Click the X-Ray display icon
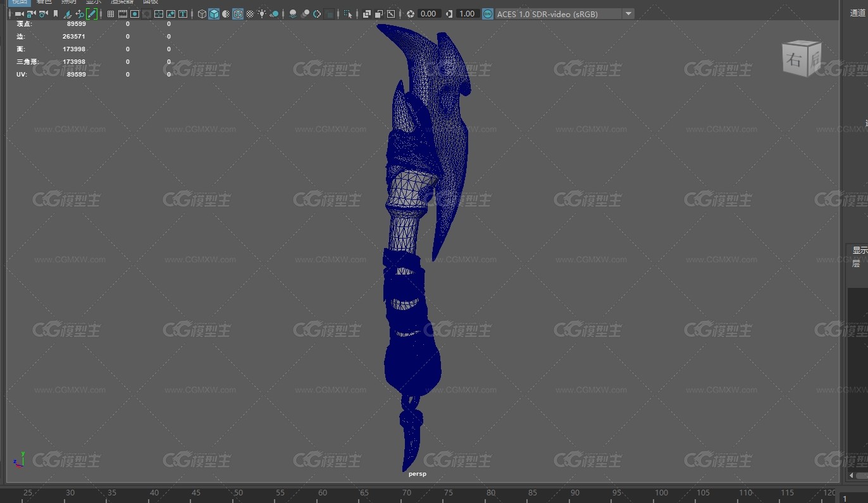 point(367,13)
